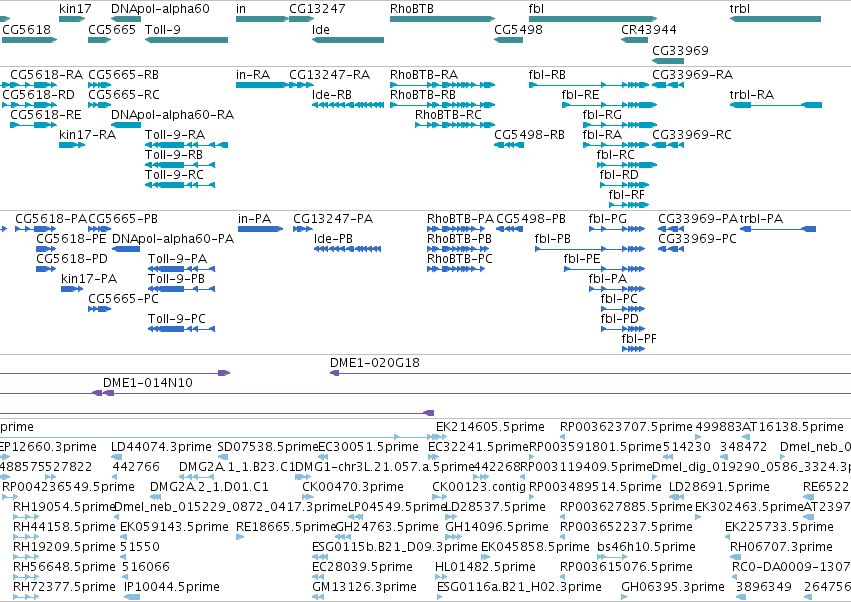Select the fbl-RE transcript
The width and height of the screenshot is (851, 602).
(x=609, y=105)
